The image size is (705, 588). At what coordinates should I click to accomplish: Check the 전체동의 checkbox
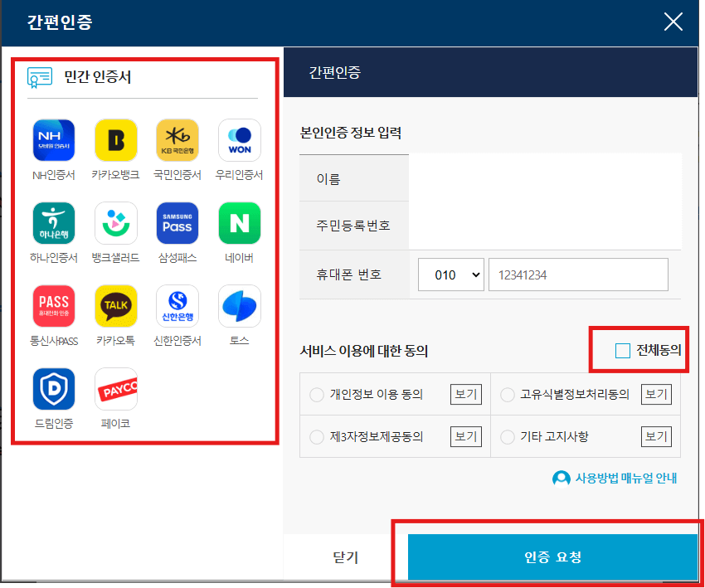622,351
